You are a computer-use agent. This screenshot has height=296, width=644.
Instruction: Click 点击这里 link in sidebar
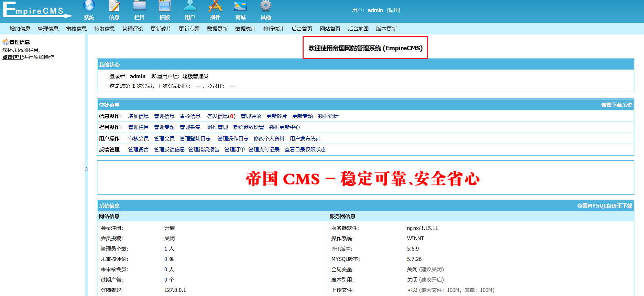[x=13, y=57]
